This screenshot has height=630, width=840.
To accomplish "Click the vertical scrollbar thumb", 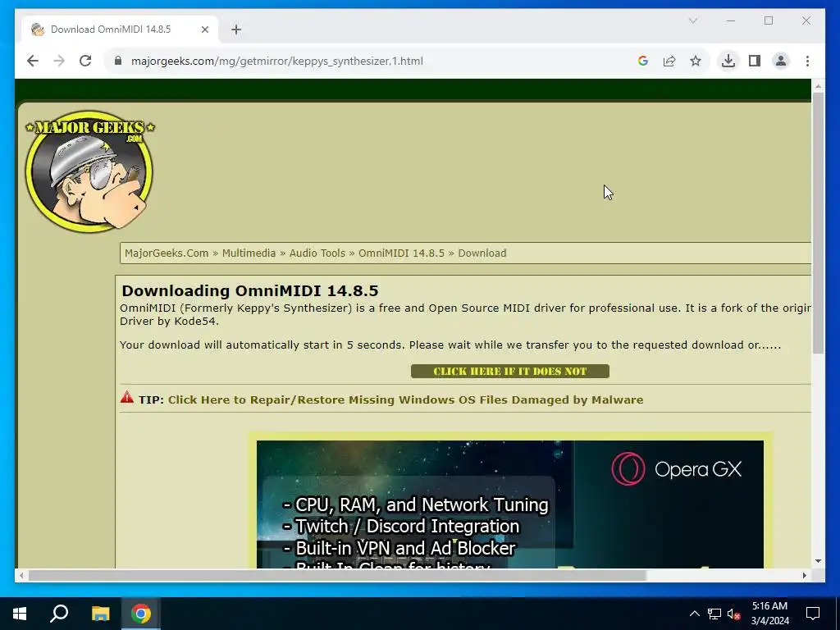I will pyautogui.click(x=818, y=223).
